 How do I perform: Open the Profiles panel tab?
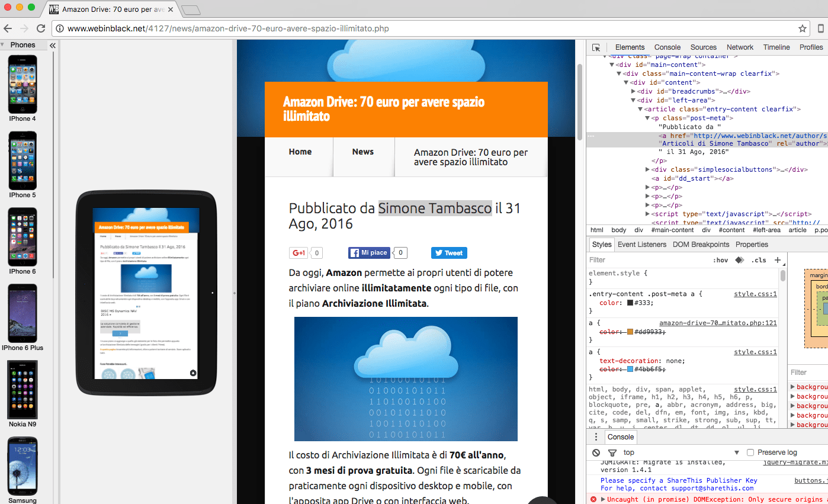click(811, 47)
